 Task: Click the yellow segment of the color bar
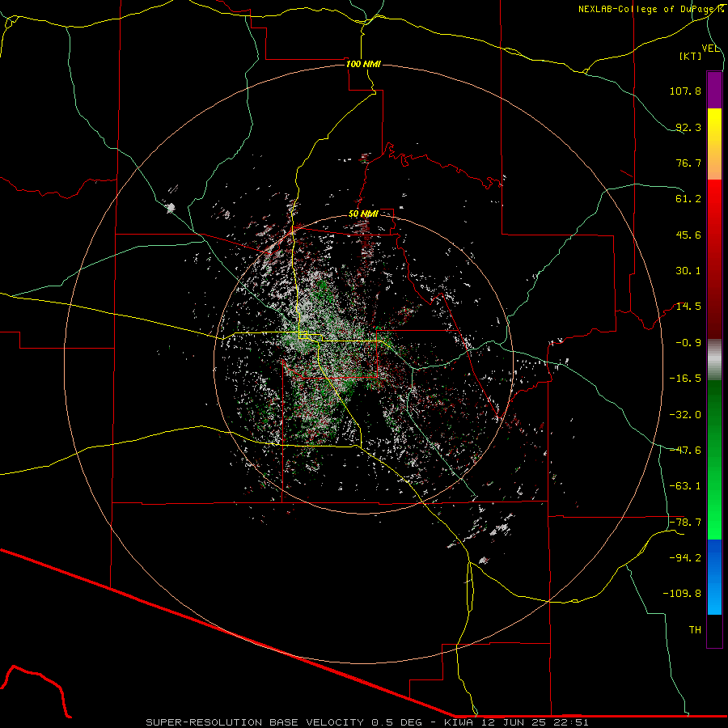tap(714, 144)
